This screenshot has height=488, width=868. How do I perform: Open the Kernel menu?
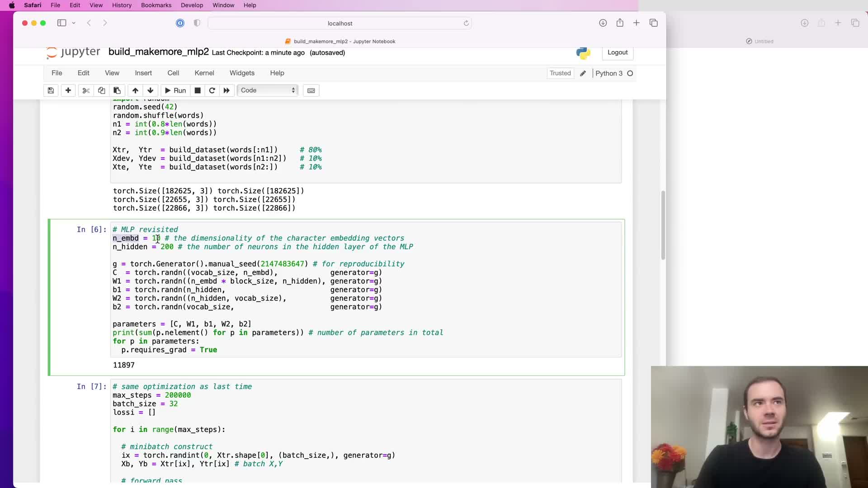(204, 73)
